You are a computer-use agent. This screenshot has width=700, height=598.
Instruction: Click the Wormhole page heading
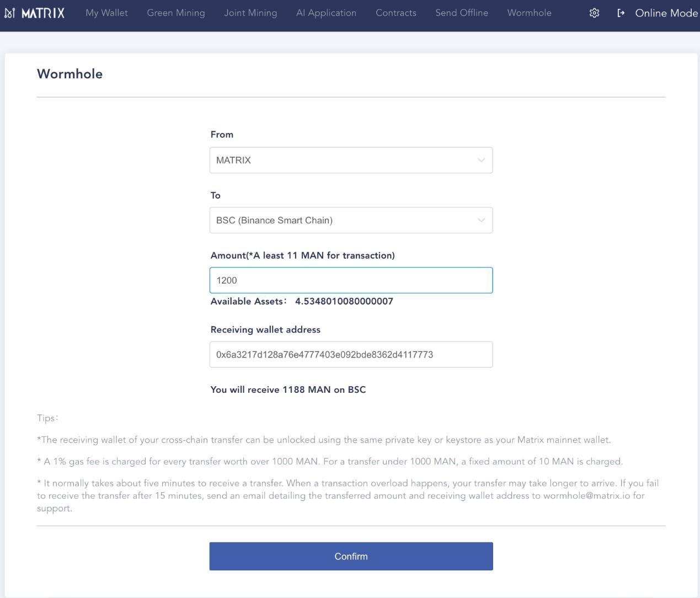click(x=70, y=74)
